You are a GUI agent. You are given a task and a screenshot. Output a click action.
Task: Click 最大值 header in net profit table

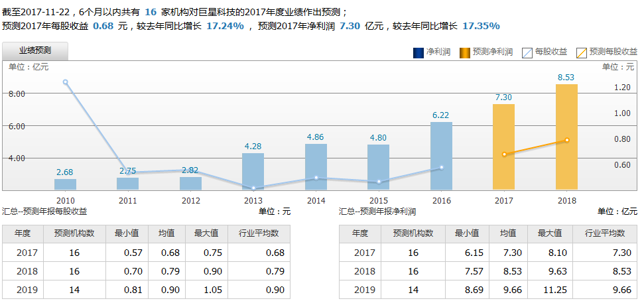click(550, 233)
